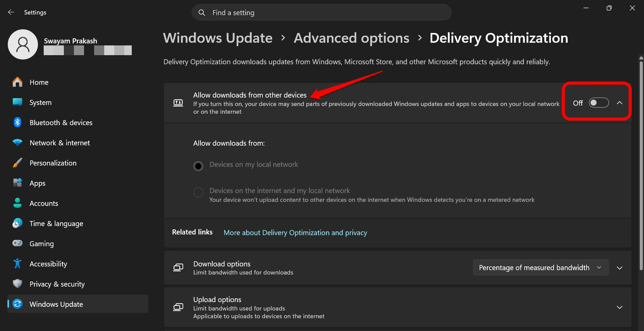
Task: Select the Accessibility icon in sidebar
Action: point(17,264)
